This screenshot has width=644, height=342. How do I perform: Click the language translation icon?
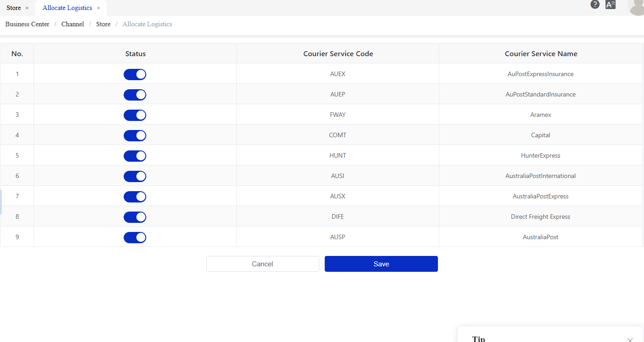point(610,5)
